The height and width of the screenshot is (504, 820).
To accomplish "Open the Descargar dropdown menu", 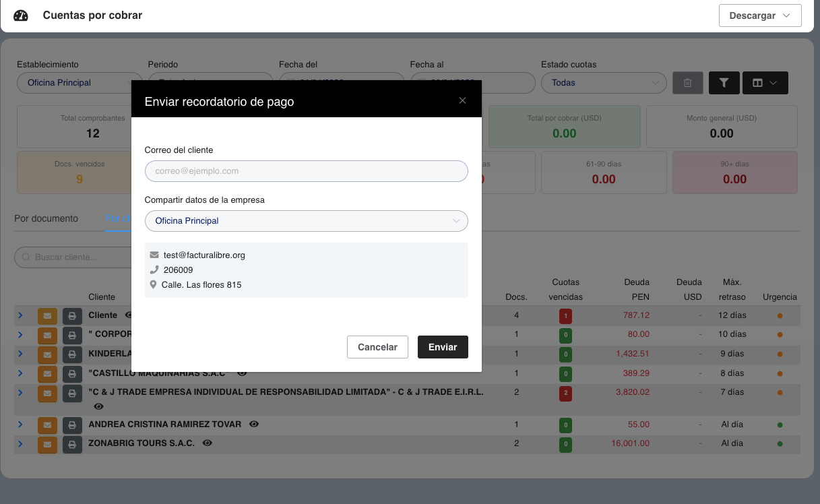I will (x=760, y=15).
